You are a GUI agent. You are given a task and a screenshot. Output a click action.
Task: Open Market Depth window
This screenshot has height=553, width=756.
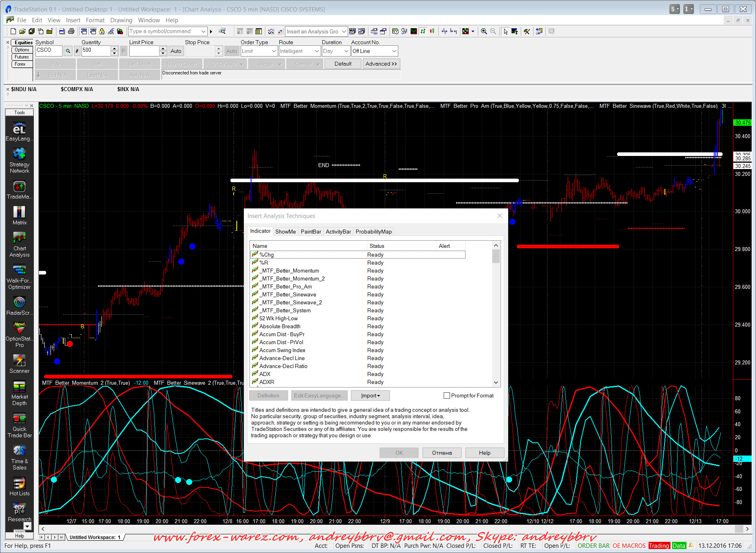19,387
